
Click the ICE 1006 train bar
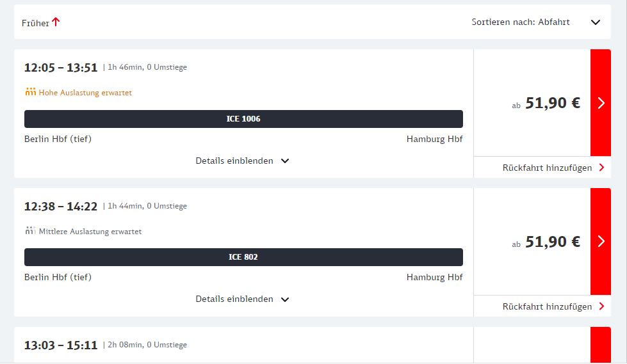pyautogui.click(x=243, y=119)
